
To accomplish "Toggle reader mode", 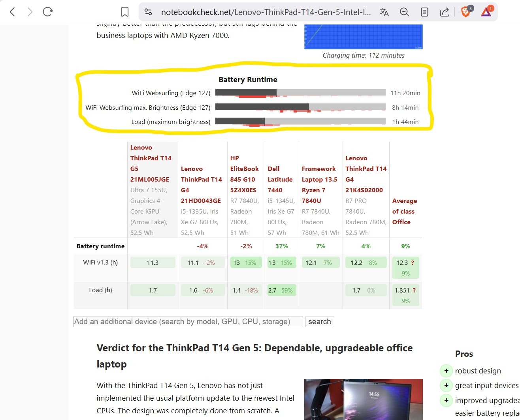I will pos(424,12).
